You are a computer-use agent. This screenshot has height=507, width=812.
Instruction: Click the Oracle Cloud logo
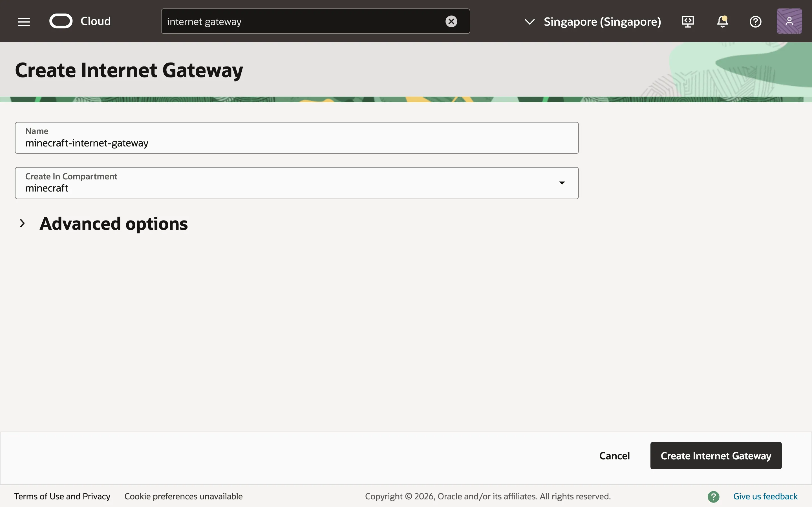tap(61, 21)
